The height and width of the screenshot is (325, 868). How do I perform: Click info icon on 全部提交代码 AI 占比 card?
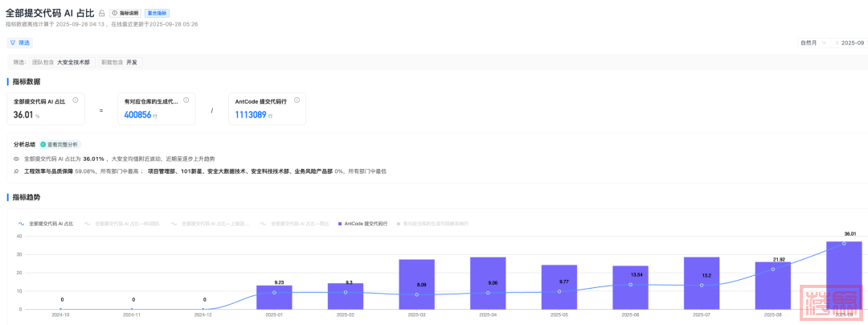[x=76, y=101]
